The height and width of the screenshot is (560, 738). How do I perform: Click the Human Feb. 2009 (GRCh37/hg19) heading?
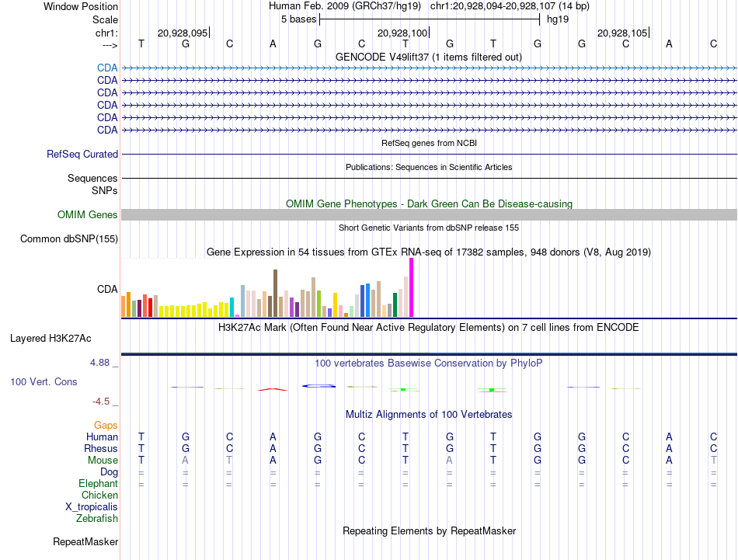pyautogui.click(x=344, y=6)
